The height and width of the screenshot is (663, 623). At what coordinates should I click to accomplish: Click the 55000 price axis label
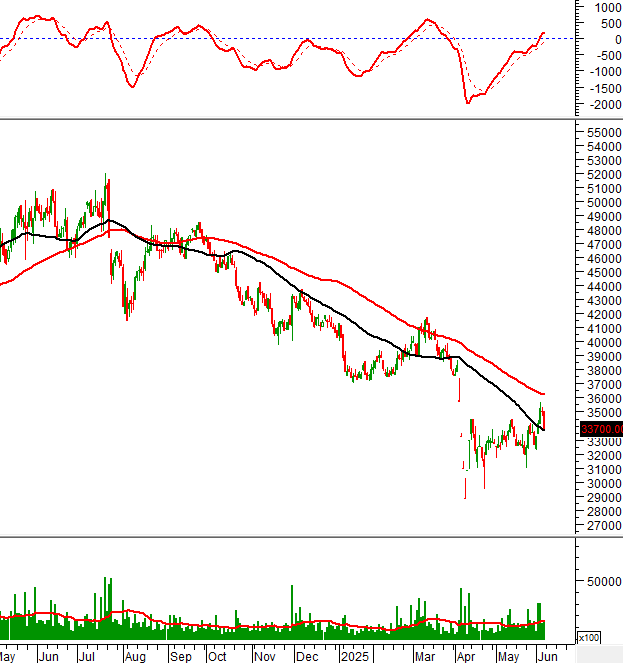(602, 132)
